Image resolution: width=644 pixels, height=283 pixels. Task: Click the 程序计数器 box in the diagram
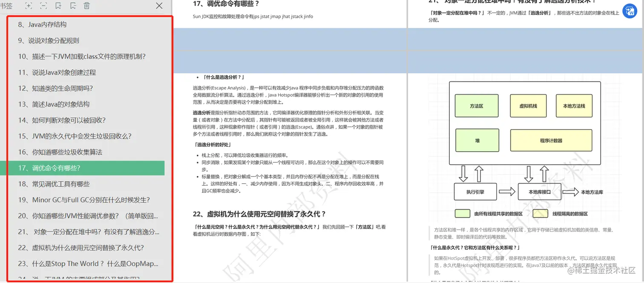click(551, 140)
